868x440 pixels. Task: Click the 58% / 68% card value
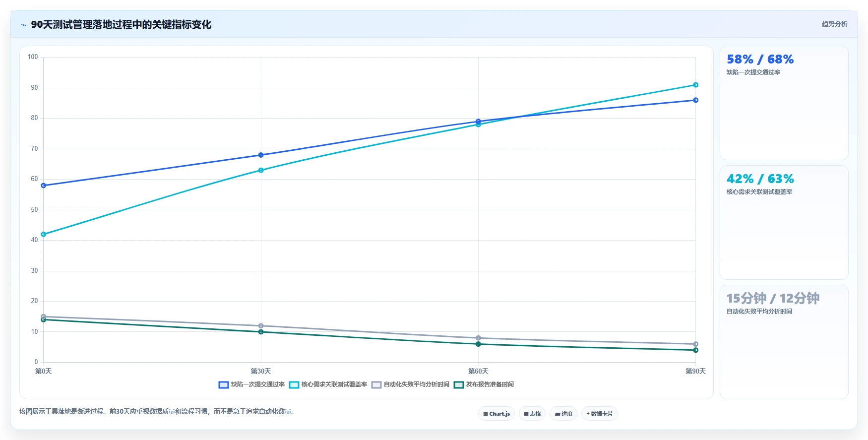pos(760,60)
